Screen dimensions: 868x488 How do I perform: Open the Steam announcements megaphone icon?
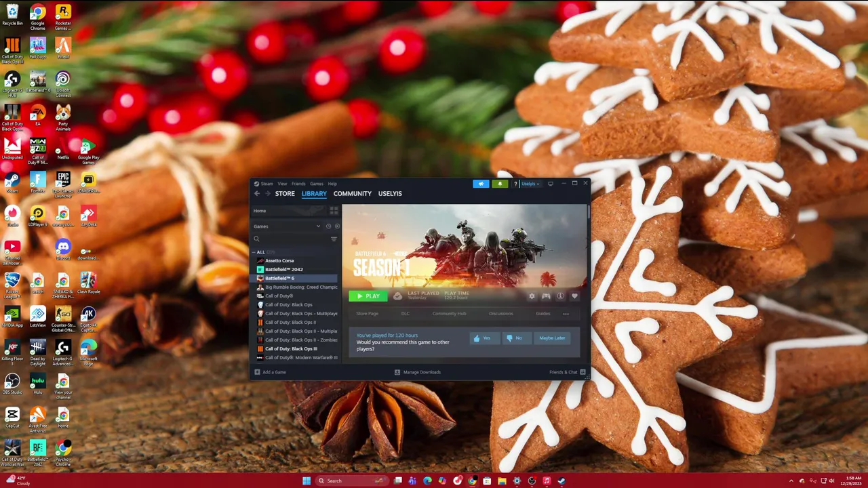(x=481, y=184)
